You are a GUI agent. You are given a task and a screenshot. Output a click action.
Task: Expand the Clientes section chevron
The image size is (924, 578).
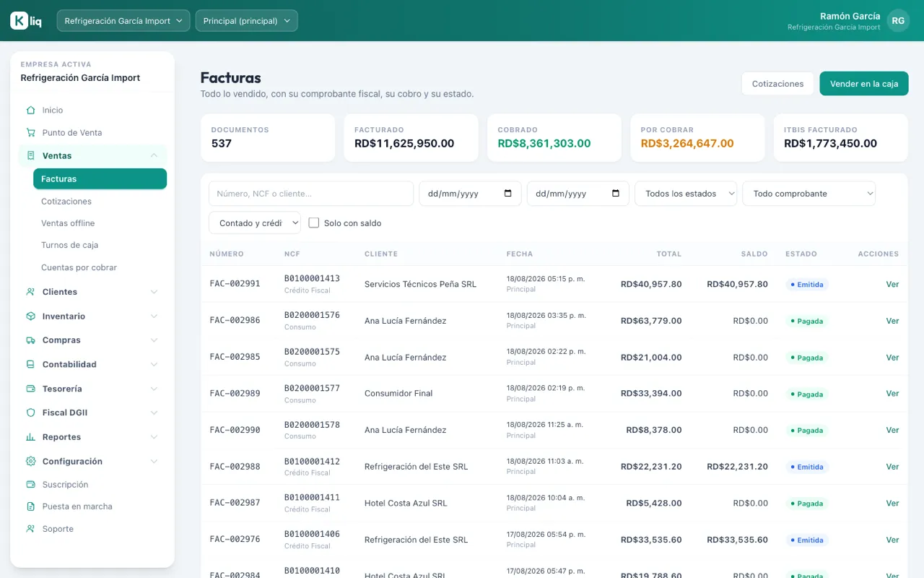tap(154, 292)
